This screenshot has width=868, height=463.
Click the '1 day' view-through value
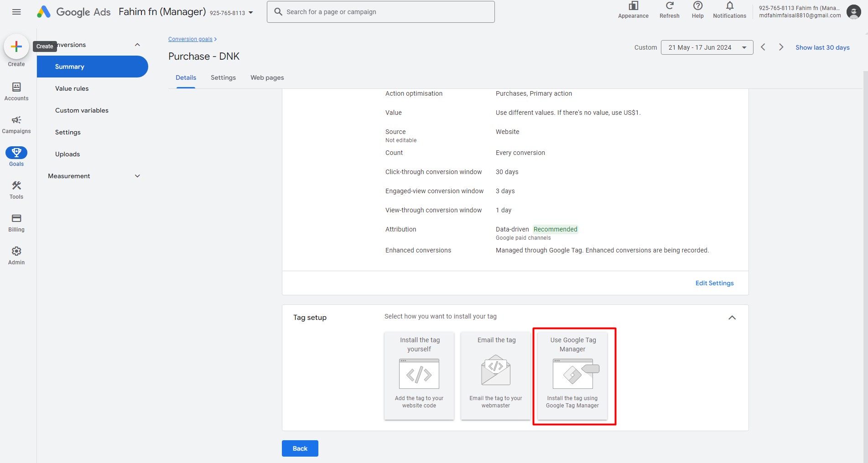(504, 210)
